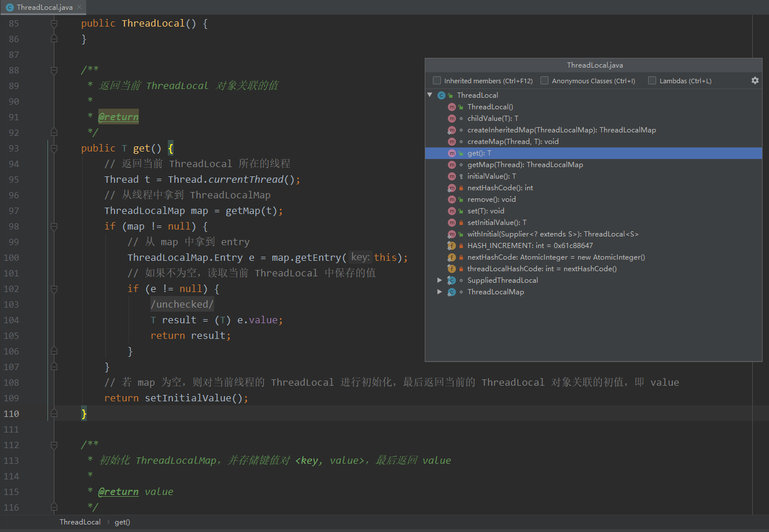
Task: Collapse ThreadLocal root tree node
Action: [430, 95]
